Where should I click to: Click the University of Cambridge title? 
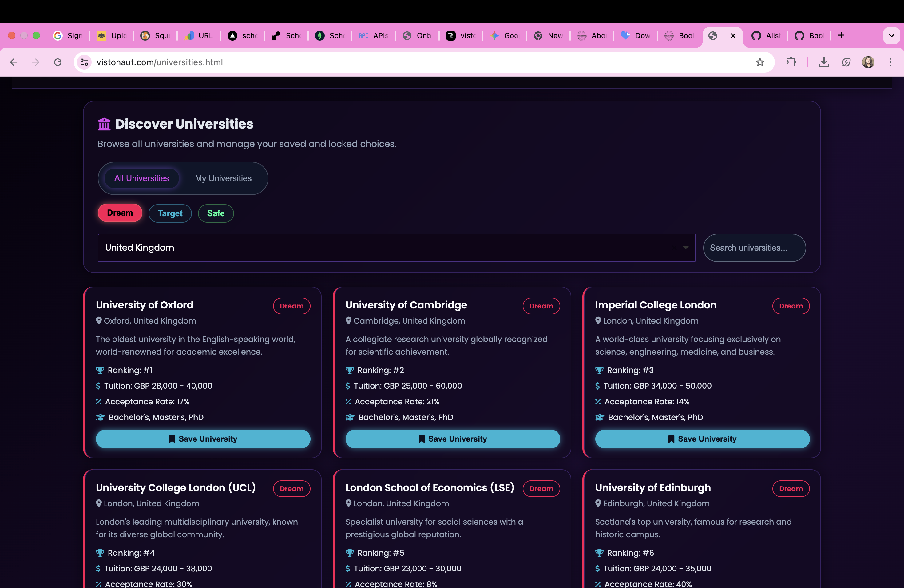(406, 305)
